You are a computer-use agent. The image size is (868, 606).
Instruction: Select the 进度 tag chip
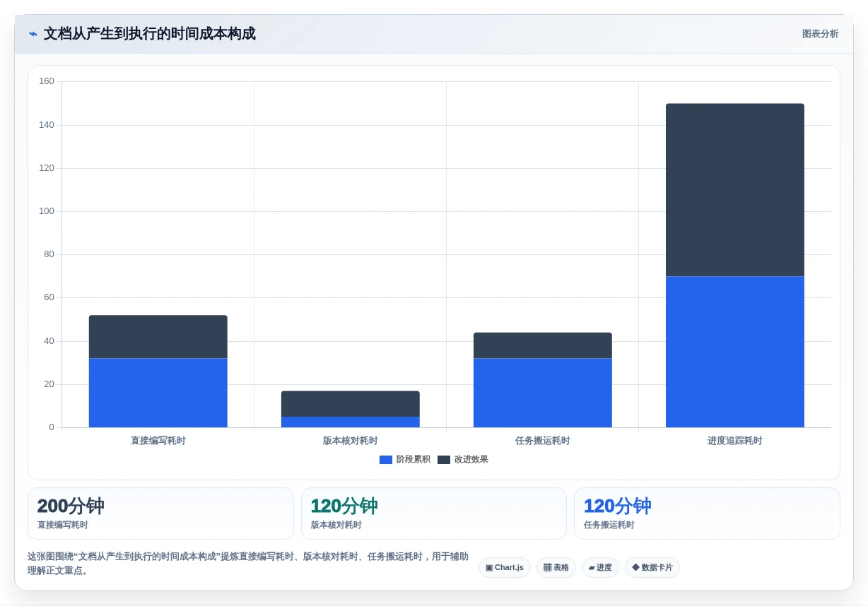tap(600, 568)
